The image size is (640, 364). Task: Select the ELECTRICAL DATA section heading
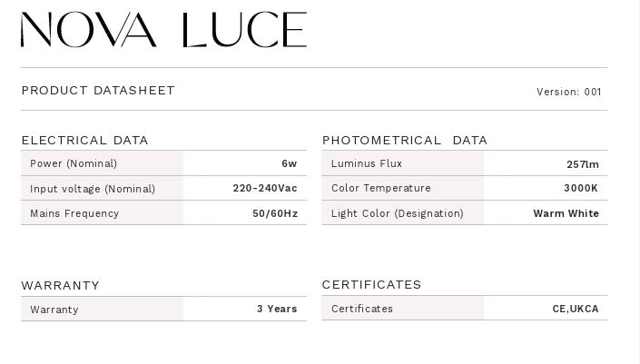point(84,141)
